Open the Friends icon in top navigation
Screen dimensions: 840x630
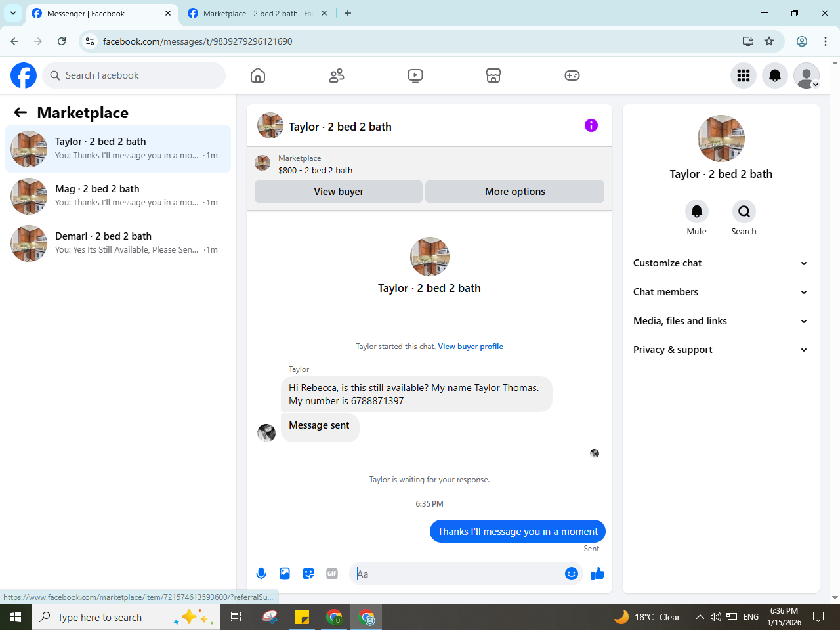337,75
